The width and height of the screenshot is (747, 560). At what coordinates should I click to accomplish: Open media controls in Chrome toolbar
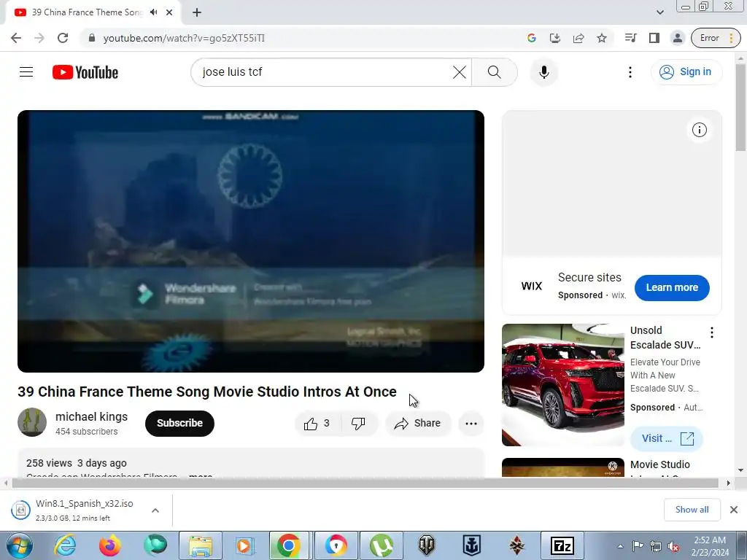click(630, 38)
